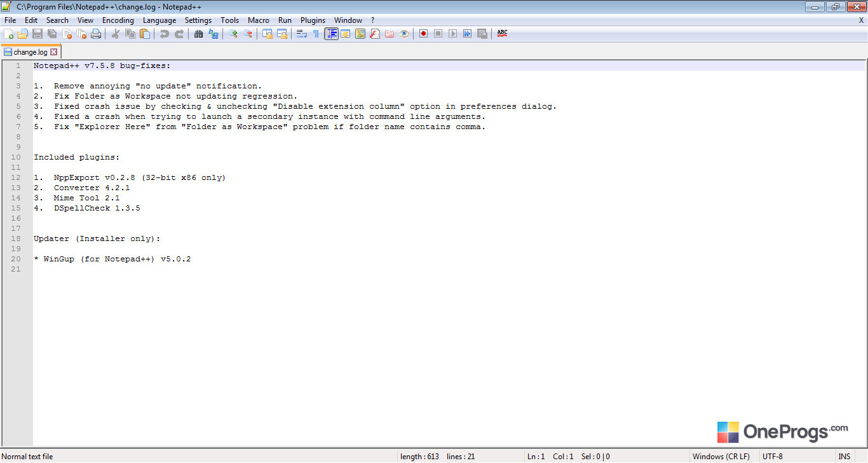Open the Document Map icon
Viewport: 868px width, 463px height.
360,34
